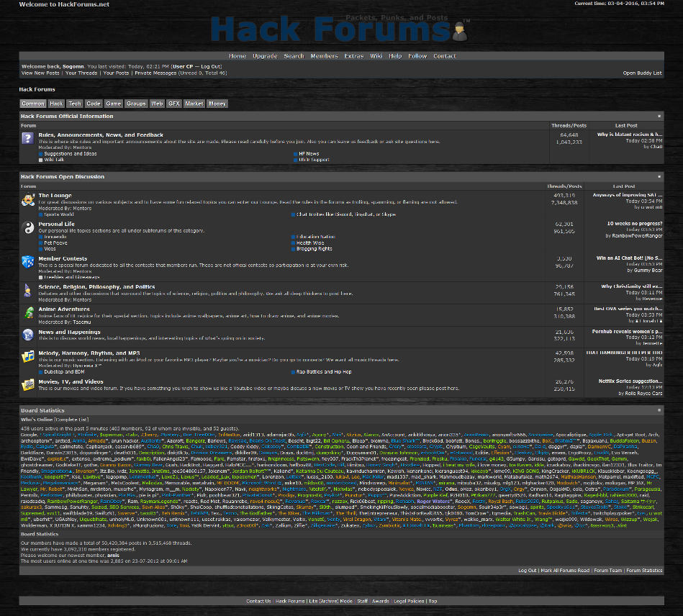Select the Money category tab
The height and width of the screenshot is (616, 683).
pos(217,104)
